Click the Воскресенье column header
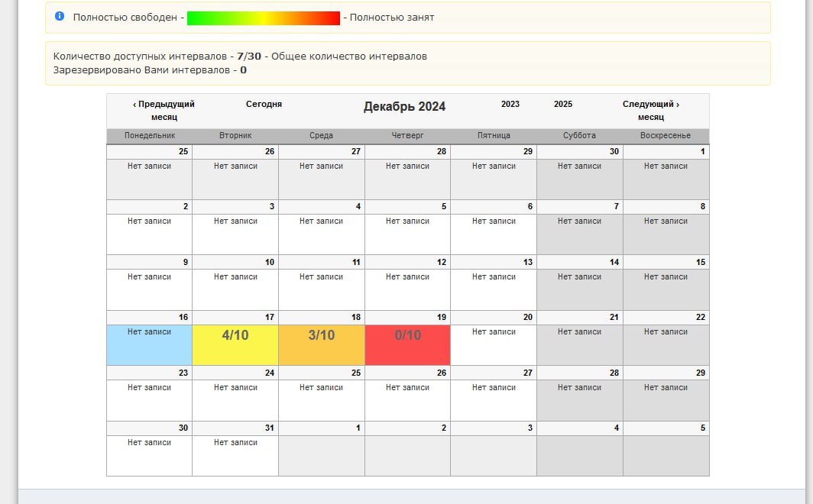This screenshot has width=813, height=504. point(666,135)
